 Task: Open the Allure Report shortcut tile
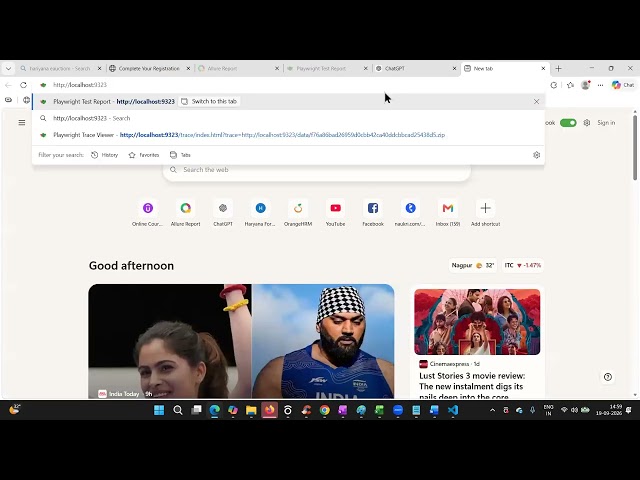coord(185,213)
